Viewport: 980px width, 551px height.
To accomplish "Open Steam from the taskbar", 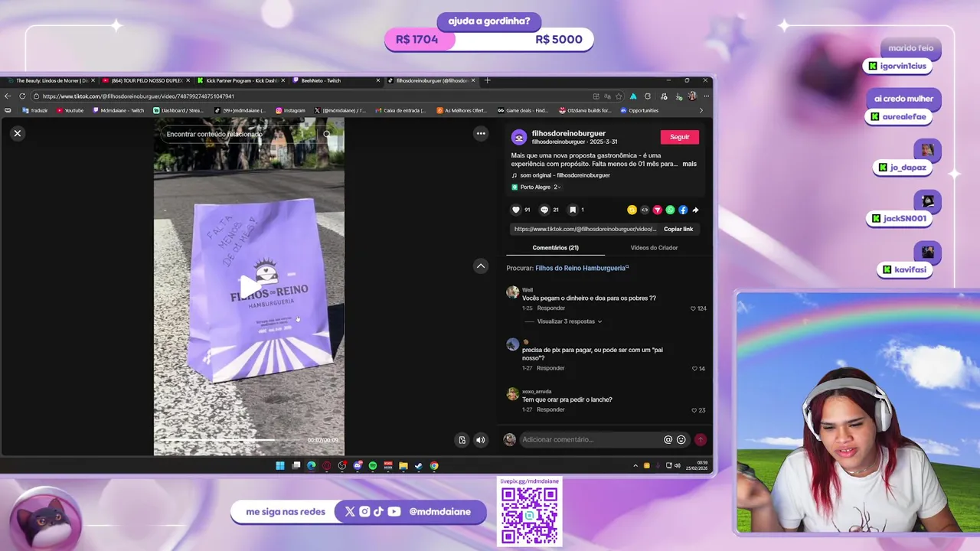I will [x=419, y=465].
